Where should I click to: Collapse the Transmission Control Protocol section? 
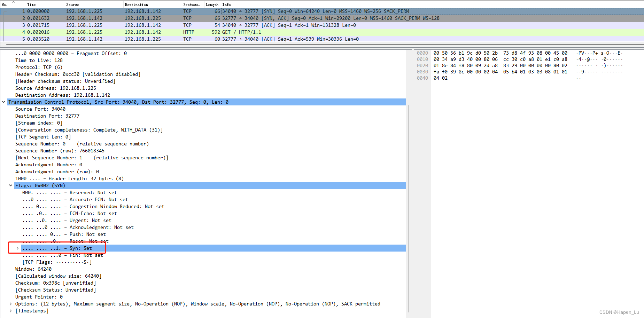pos(3,102)
